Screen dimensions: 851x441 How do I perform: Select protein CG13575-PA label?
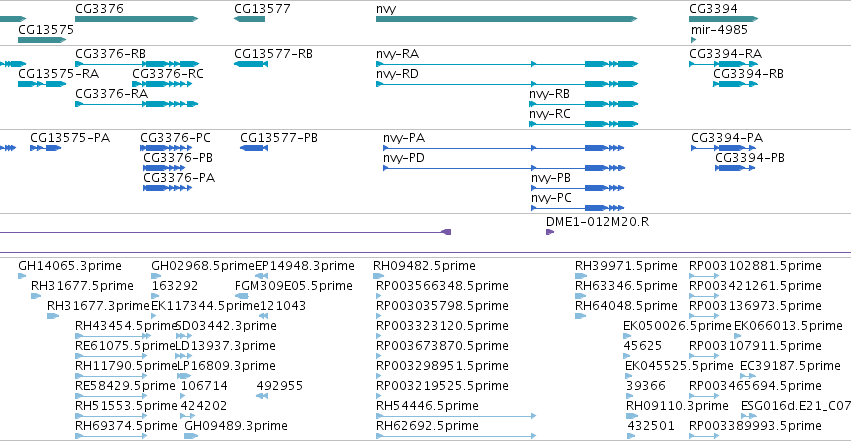point(70,138)
